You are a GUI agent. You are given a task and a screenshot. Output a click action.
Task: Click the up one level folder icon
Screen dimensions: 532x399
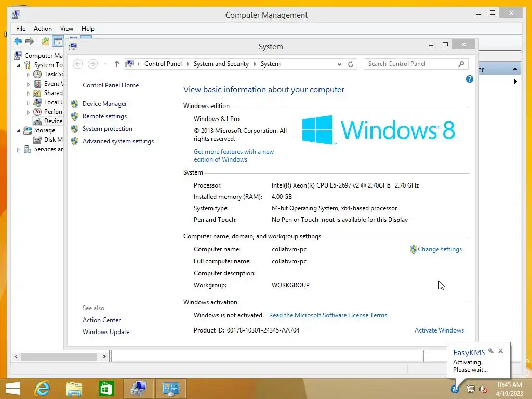pos(46,42)
